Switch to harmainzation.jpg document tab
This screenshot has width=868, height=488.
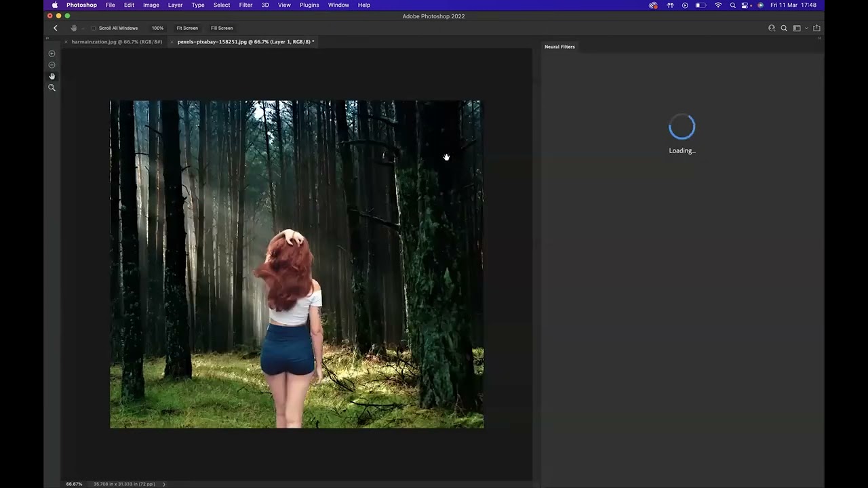tap(117, 42)
